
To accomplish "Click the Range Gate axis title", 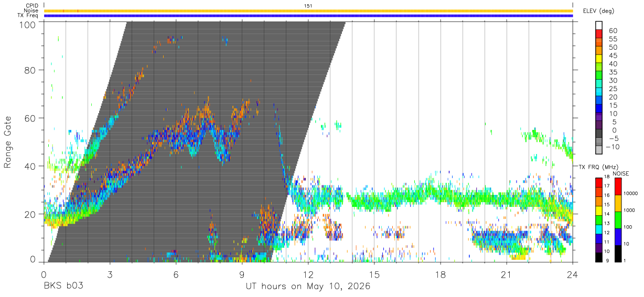I will pos(8,141).
